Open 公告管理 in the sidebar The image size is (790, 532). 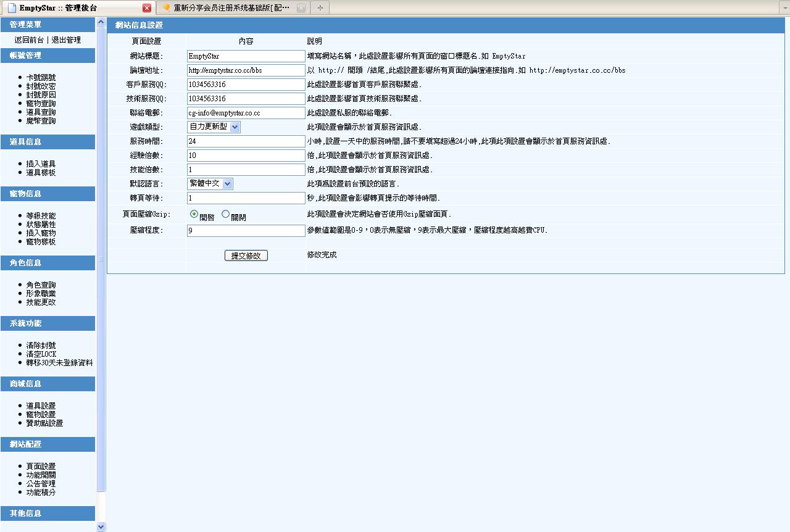point(41,484)
